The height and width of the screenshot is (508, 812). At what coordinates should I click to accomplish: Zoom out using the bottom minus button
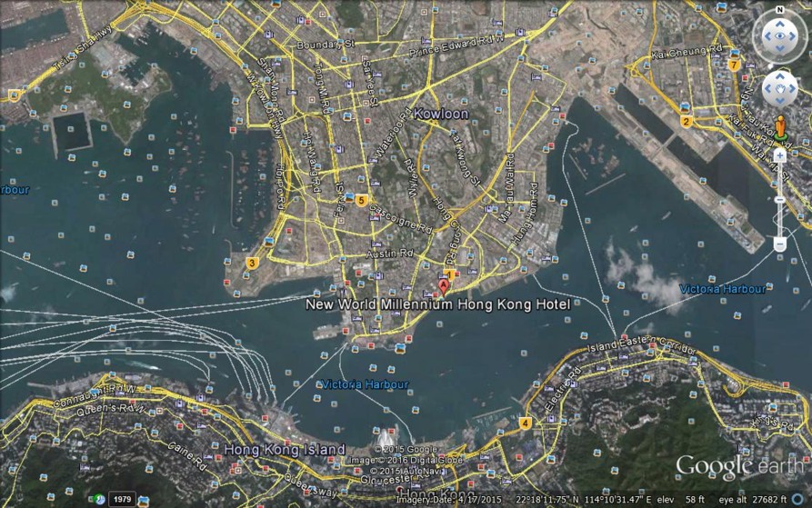click(779, 244)
